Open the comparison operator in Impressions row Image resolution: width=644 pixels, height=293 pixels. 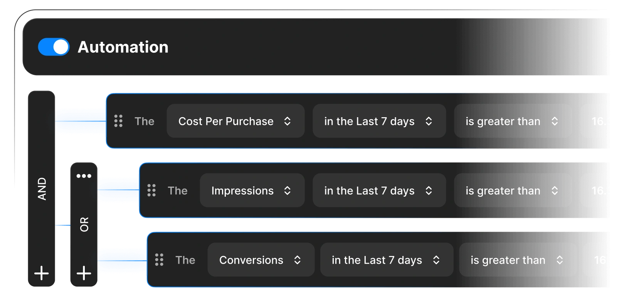click(512, 190)
